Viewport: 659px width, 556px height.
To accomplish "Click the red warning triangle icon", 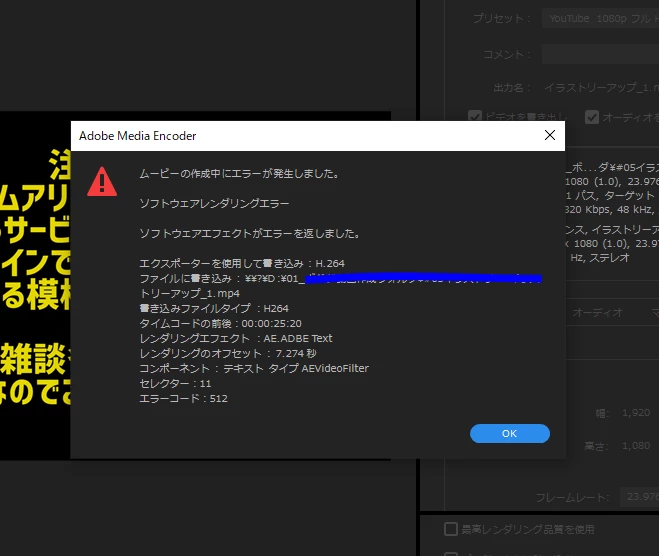I will (102, 181).
